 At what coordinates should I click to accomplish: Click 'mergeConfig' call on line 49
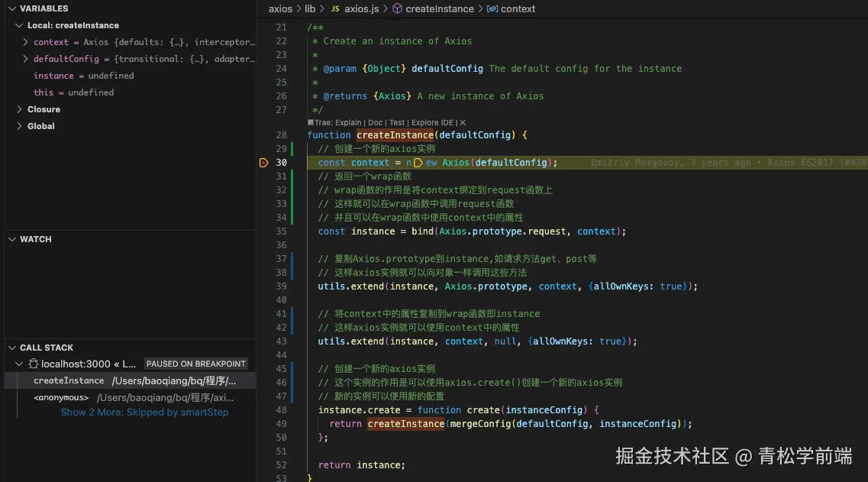click(x=480, y=424)
